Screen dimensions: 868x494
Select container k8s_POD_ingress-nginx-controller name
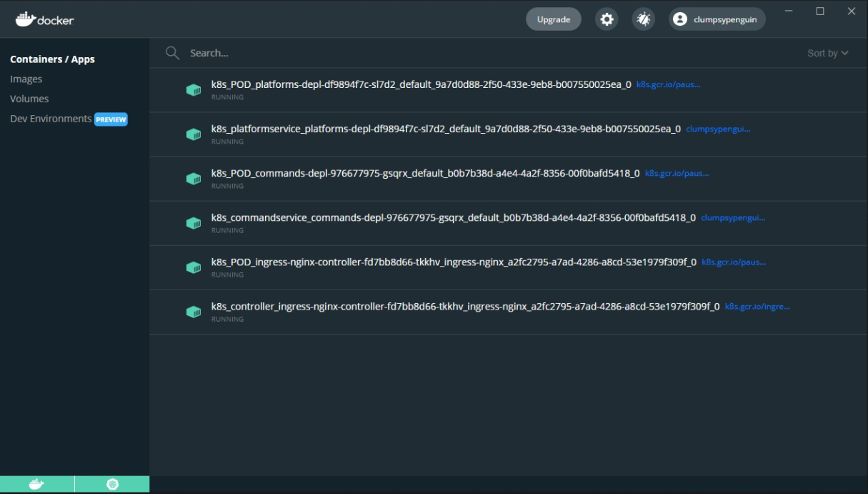click(454, 262)
